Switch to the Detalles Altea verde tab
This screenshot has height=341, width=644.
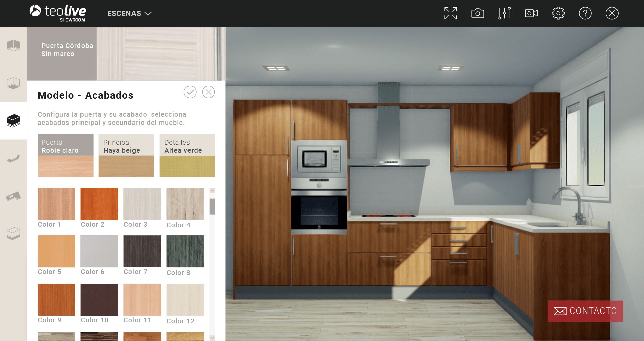point(187,155)
